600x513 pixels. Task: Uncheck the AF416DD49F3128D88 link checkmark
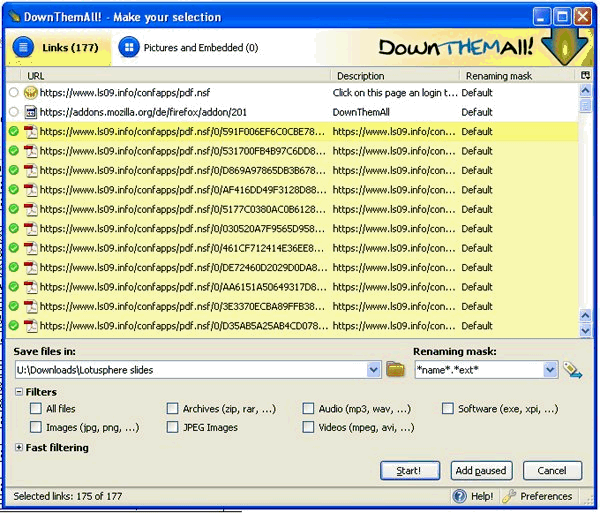[x=14, y=190]
